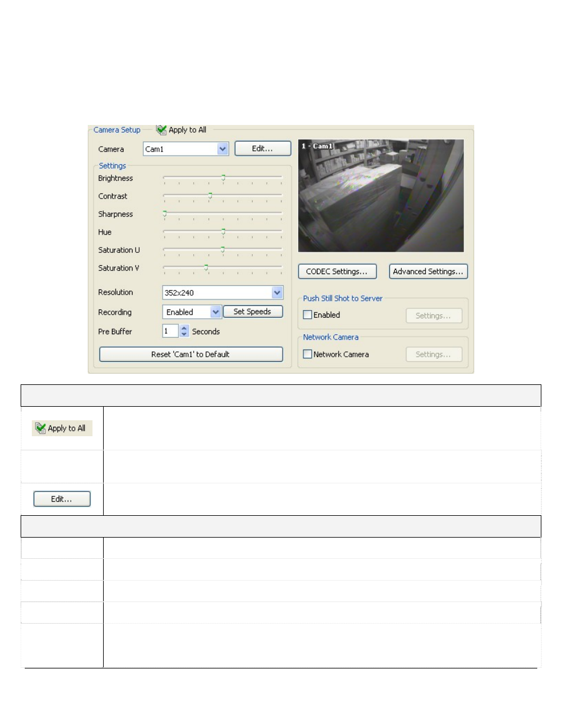Click the Apply to All checkmark icon
This screenshot has width=562, height=728.
click(x=161, y=130)
